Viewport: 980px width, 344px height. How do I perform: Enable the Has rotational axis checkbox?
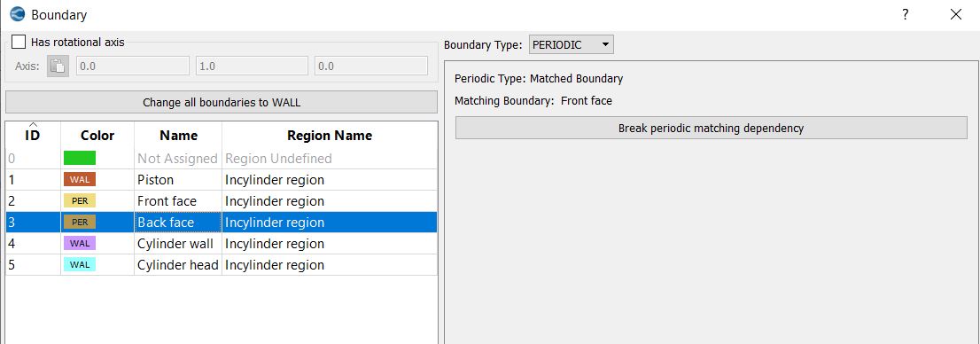(x=19, y=43)
